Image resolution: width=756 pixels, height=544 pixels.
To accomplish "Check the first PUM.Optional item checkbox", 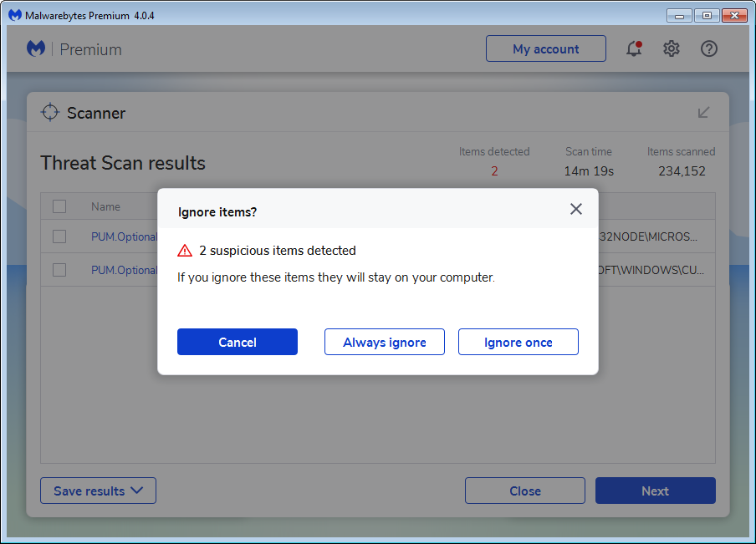I will tap(59, 236).
